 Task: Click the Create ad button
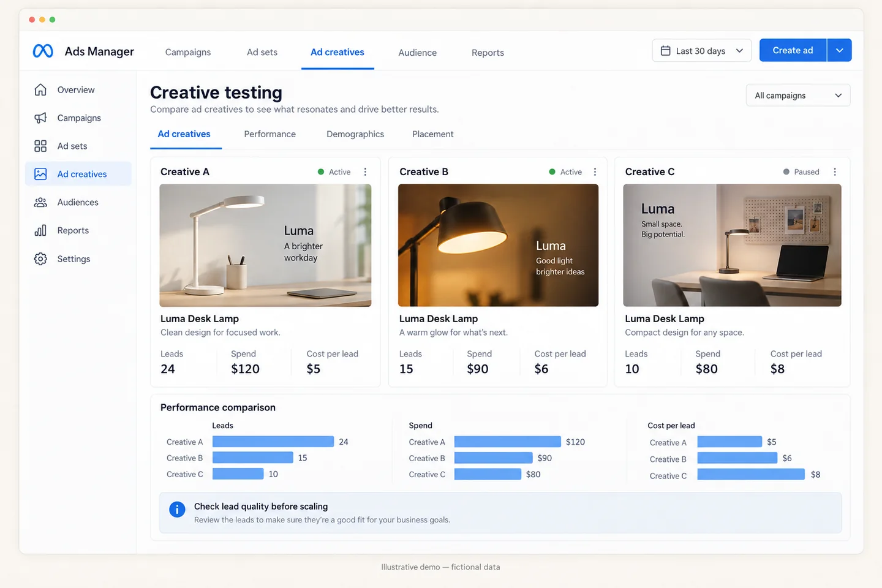pyautogui.click(x=793, y=50)
